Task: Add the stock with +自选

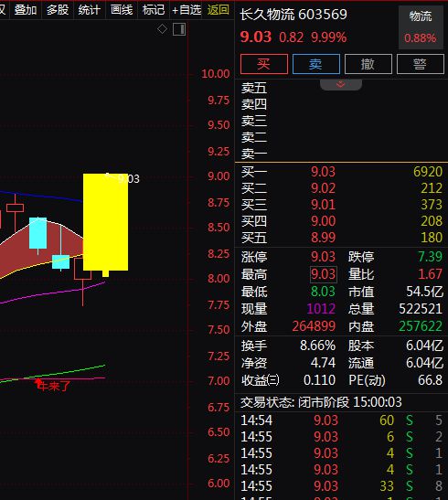Action: 187,10
